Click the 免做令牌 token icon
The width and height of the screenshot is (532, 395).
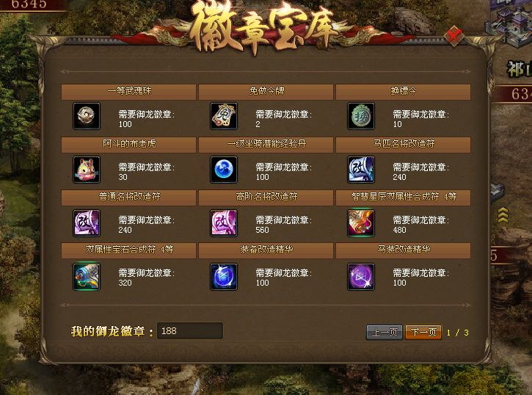(x=224, y=116)
